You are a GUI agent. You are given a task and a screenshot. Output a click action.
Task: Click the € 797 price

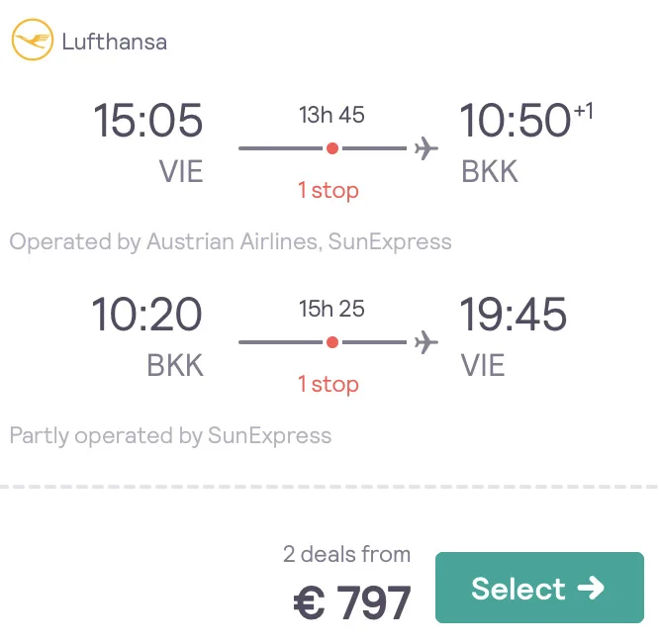pos(352,602)
